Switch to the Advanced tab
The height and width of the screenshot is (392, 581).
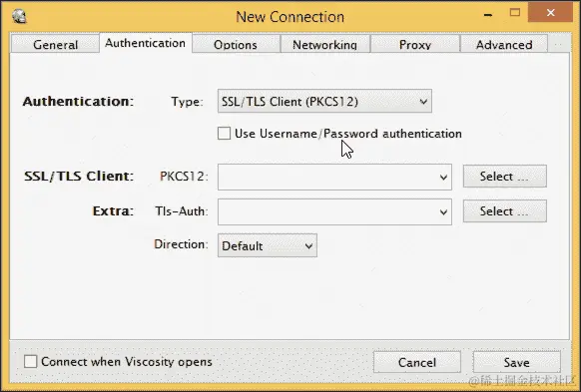click(x=504, y=44)
